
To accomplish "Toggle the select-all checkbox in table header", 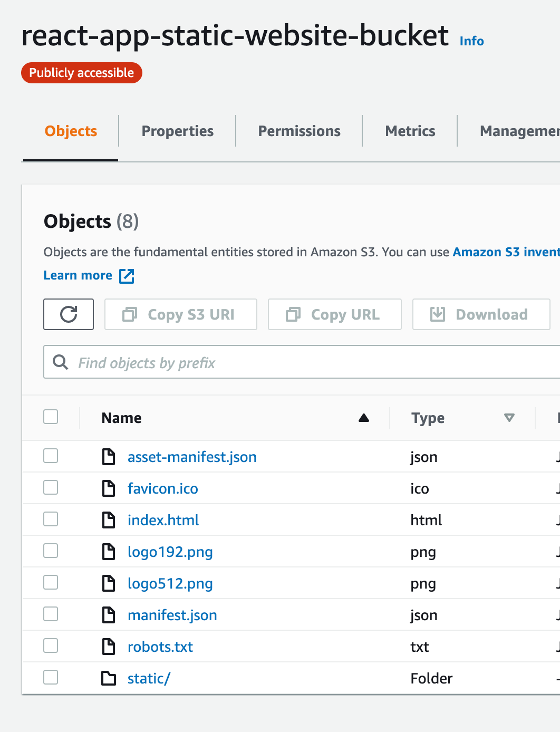I will 51,417.
